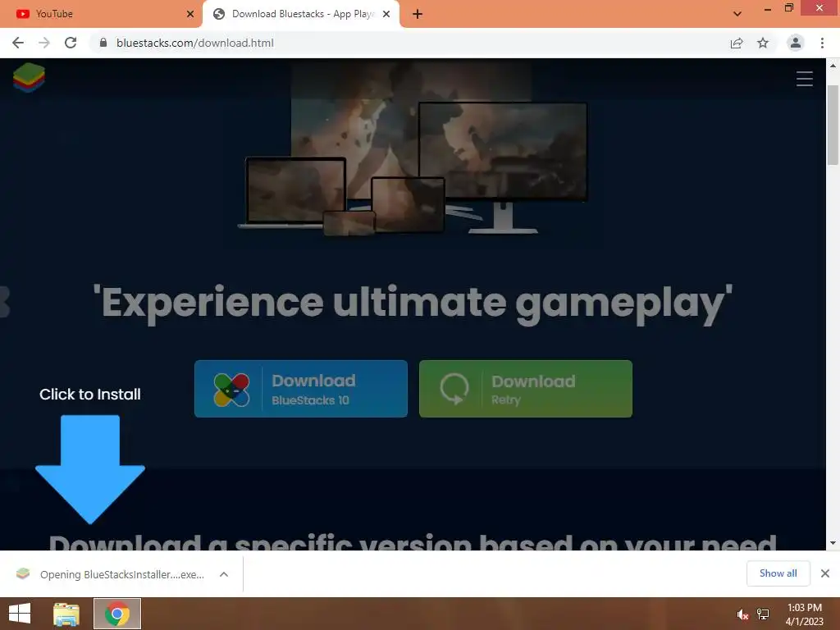Open the Windows Start menu
The width and height of the screenshot is (840, 630).
click(x=20, y=614)
